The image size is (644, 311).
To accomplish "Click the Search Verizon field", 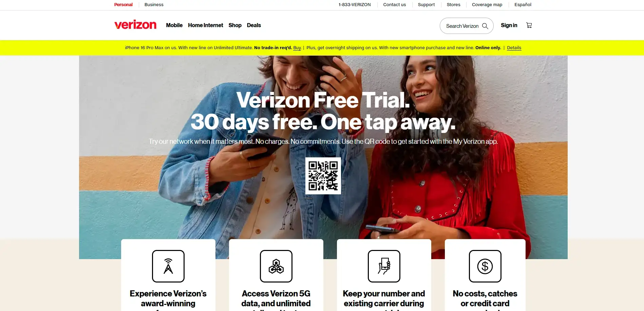I will click(x=467, y=26).
